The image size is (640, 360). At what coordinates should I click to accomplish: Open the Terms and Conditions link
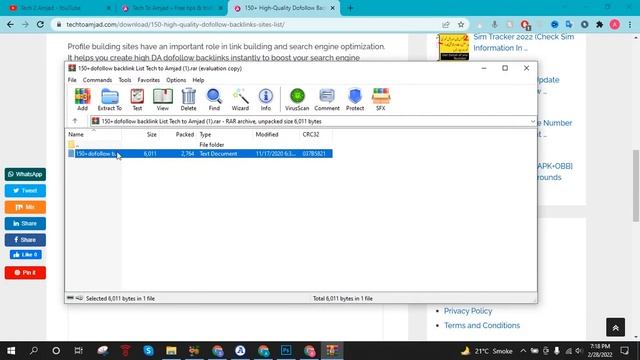click(482, 325)
